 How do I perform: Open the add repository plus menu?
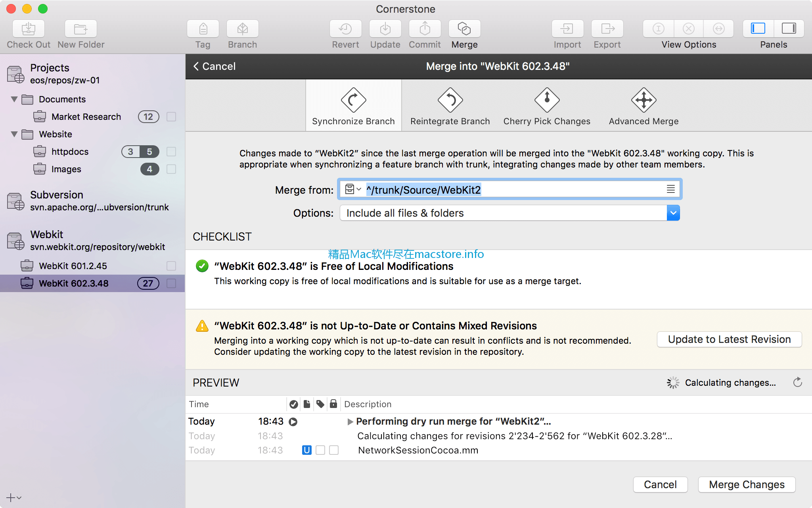13,497
